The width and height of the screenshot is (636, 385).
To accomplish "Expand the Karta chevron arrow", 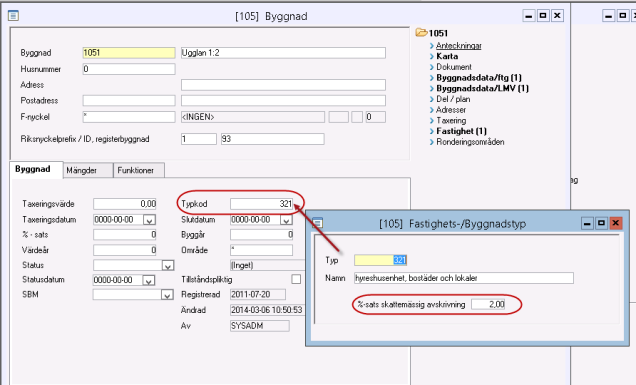I will click(x=432, y=56).
